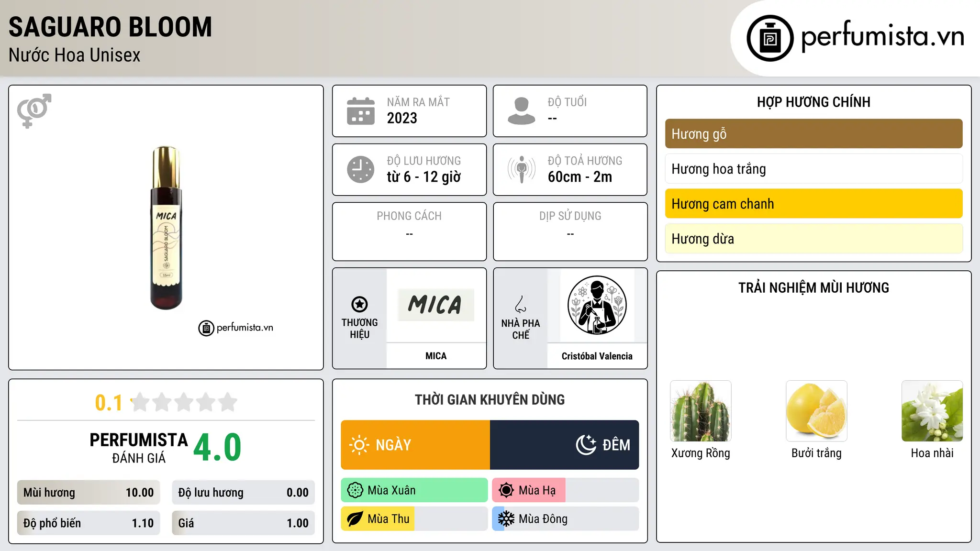The width and height of the screenshot is (980, 551).
Task: Open the MICA brand name link
Action: point(436,356)
